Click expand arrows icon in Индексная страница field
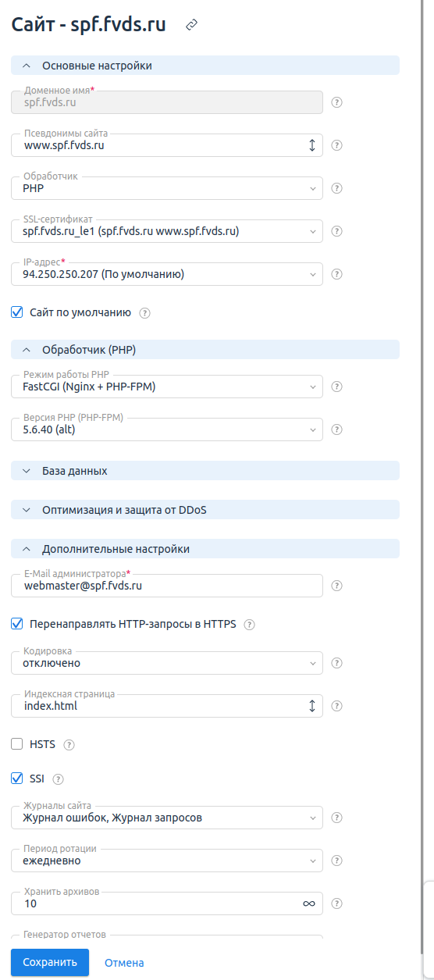The width and height of the screenshot is (434, 980). (x=311, y=706)
